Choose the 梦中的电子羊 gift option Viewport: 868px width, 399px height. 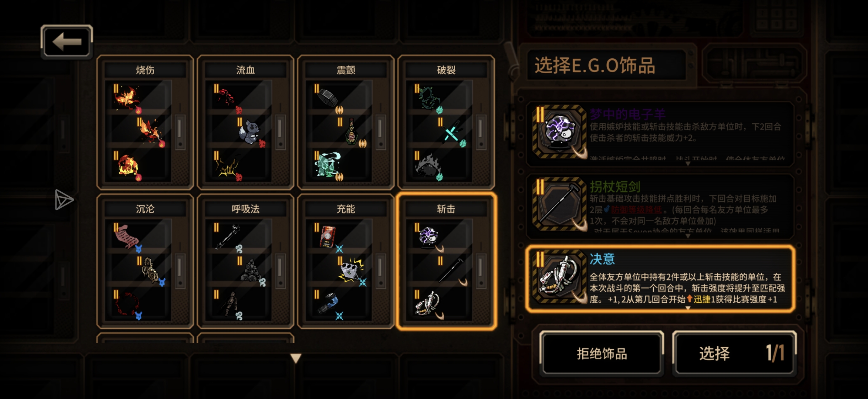coord(660,133)
